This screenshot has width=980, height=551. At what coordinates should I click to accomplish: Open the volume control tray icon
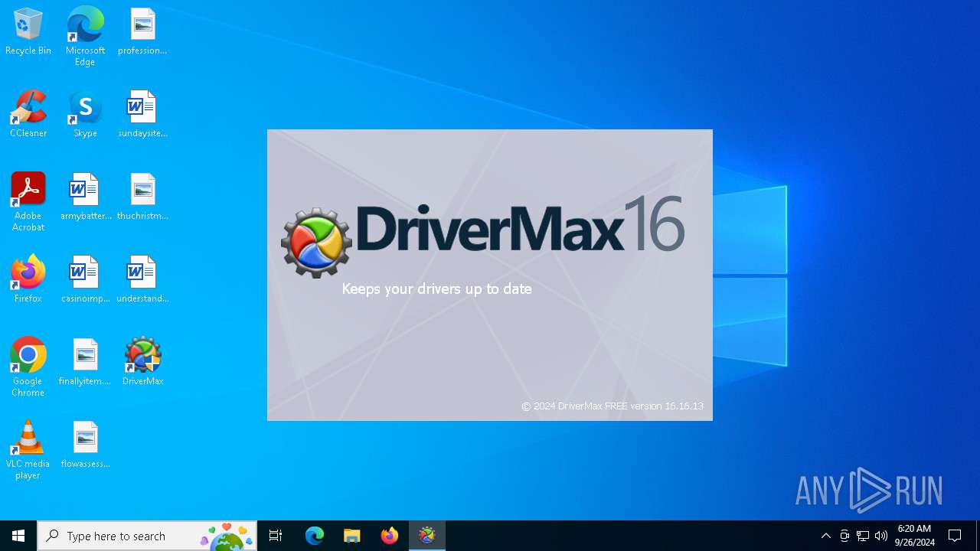881,536
